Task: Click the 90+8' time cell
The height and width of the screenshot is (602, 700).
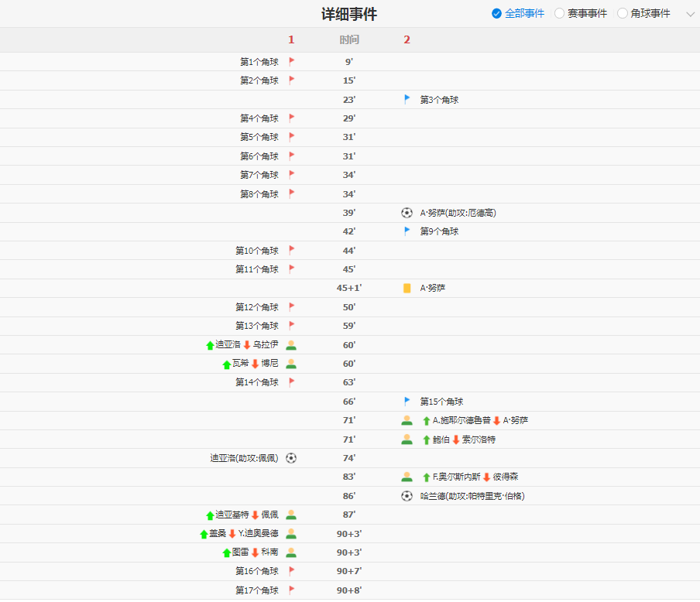Action: (x=349, y=590)
